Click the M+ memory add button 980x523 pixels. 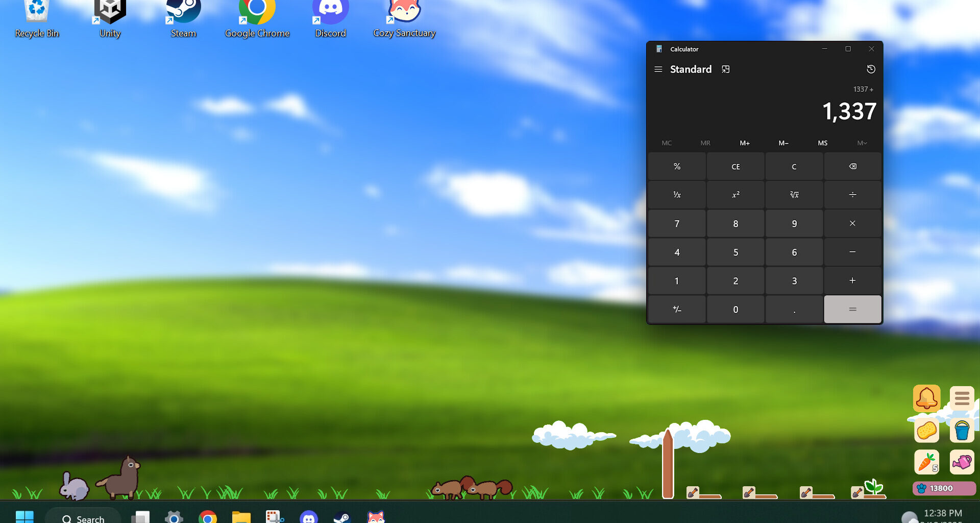(x=745, y=143)
